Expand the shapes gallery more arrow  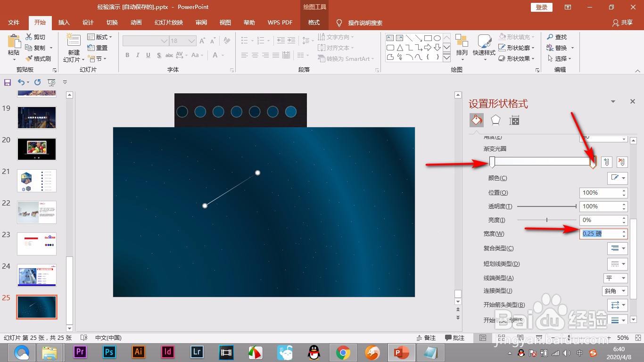(447, 58)
